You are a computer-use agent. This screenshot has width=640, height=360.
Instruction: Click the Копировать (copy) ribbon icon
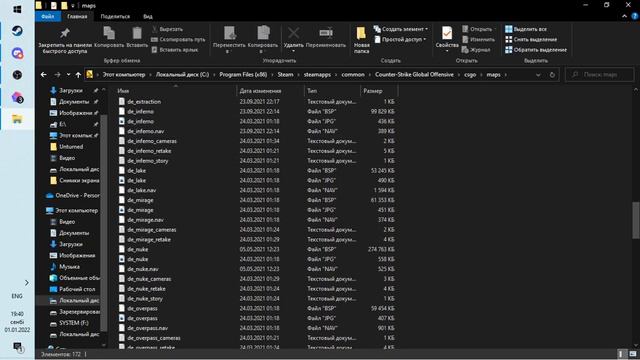point(109,33)
